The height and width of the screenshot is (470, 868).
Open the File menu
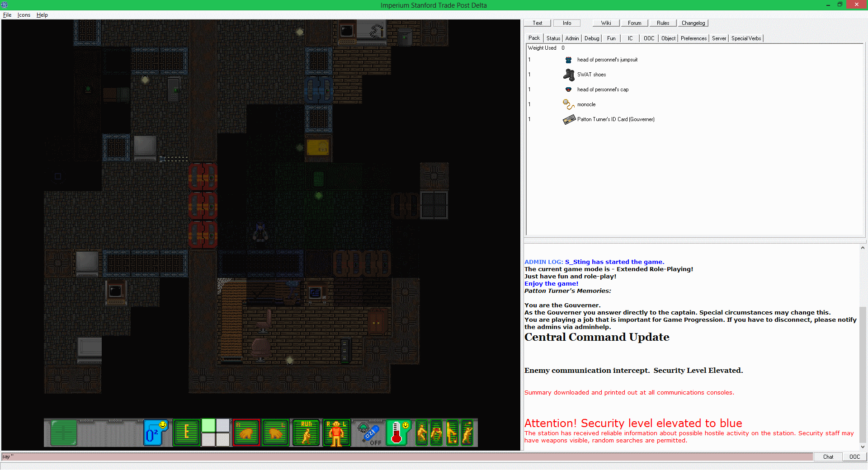point(7,15)
